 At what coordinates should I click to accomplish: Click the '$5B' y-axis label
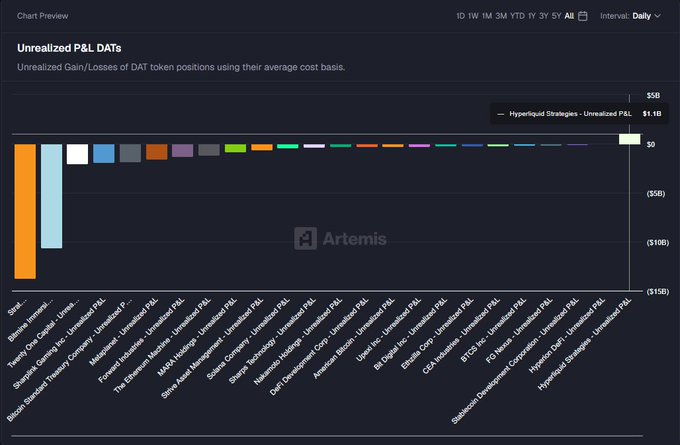point(653,95)
